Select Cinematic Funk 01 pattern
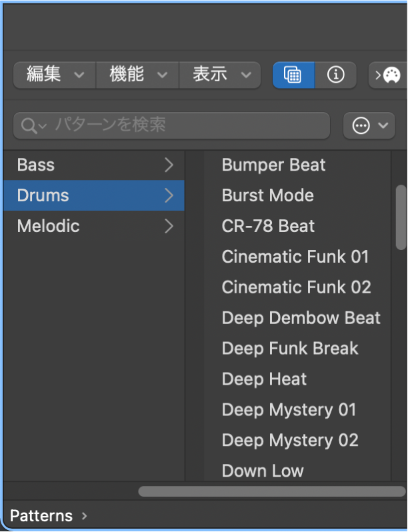Image resolution: width=408 pixels, height=532 pixels. coord(295,257)
